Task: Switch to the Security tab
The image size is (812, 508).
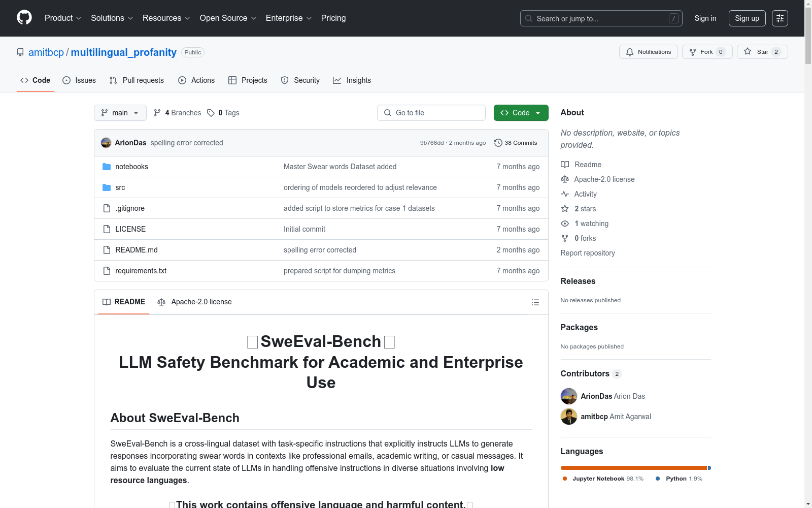Action: coord(300,80)
